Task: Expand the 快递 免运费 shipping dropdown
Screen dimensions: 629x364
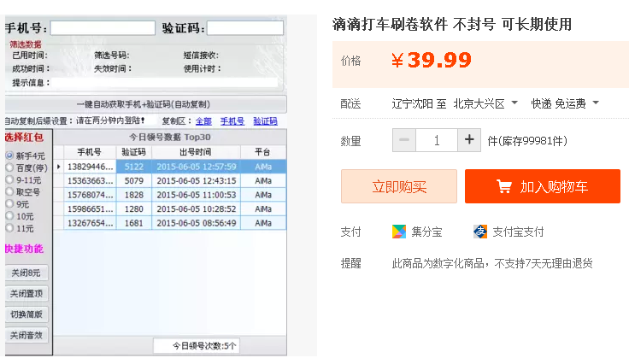Action: tap(564, 103)
